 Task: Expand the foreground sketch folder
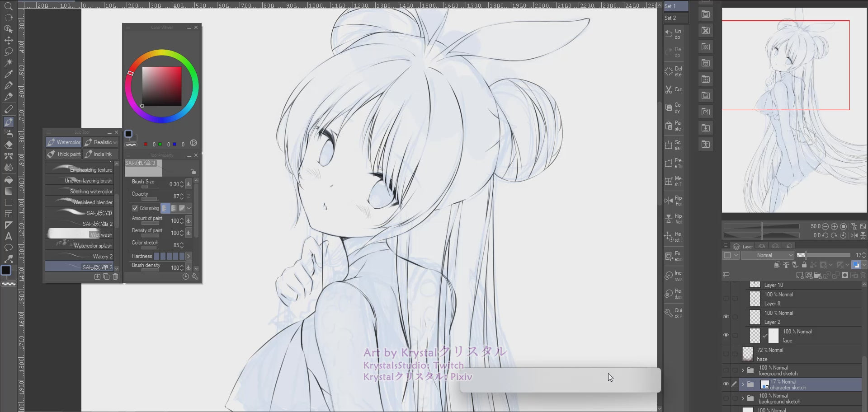(x=743, y=370)
